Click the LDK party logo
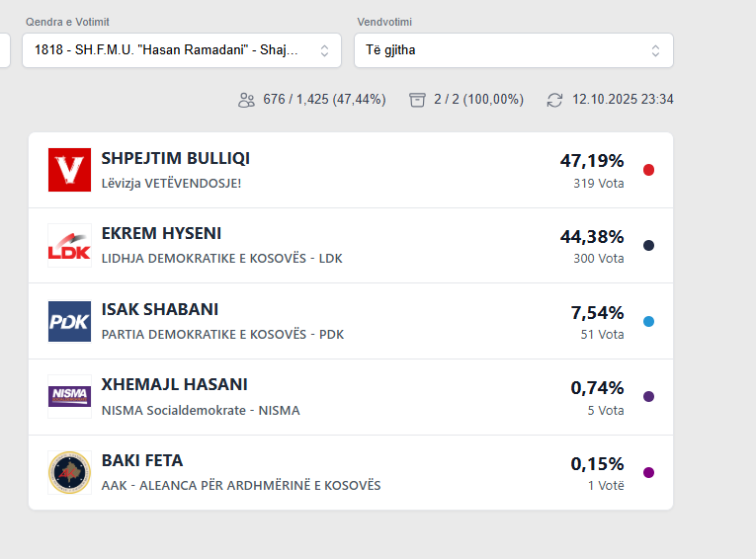Image resolution: width=756 pixels, height=559 pixels. 69,246
